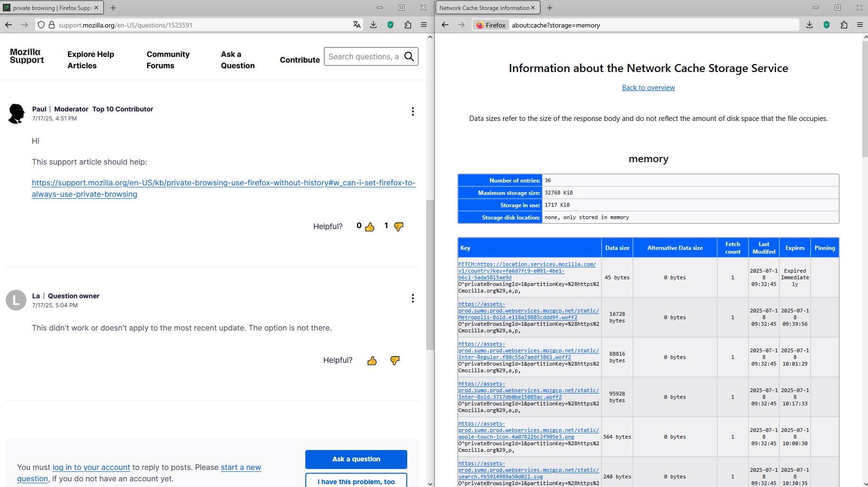This screenshot has height=487, width=868.
Task: Open the hamburger menu in right Firefox window
Action: pyautogui.click(x=860, y=25)
